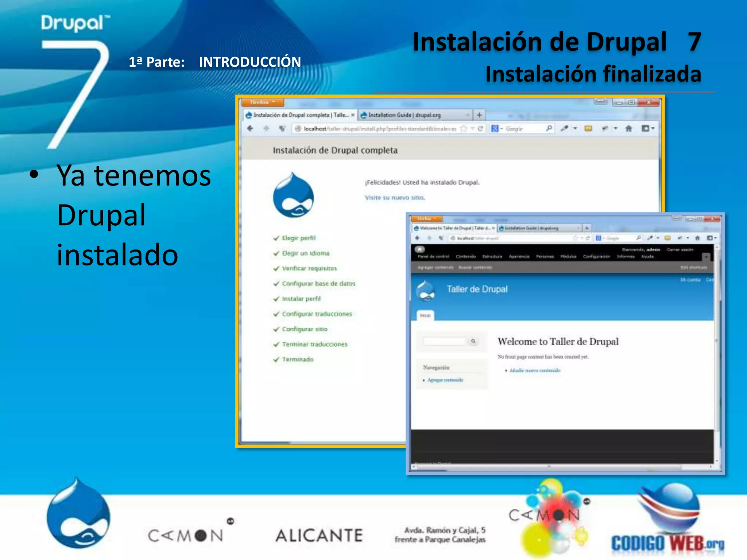Click 'Añadir nuevo contenido' link
The height and width of the screenshot is (560, 747).
[x=535, y=370]
